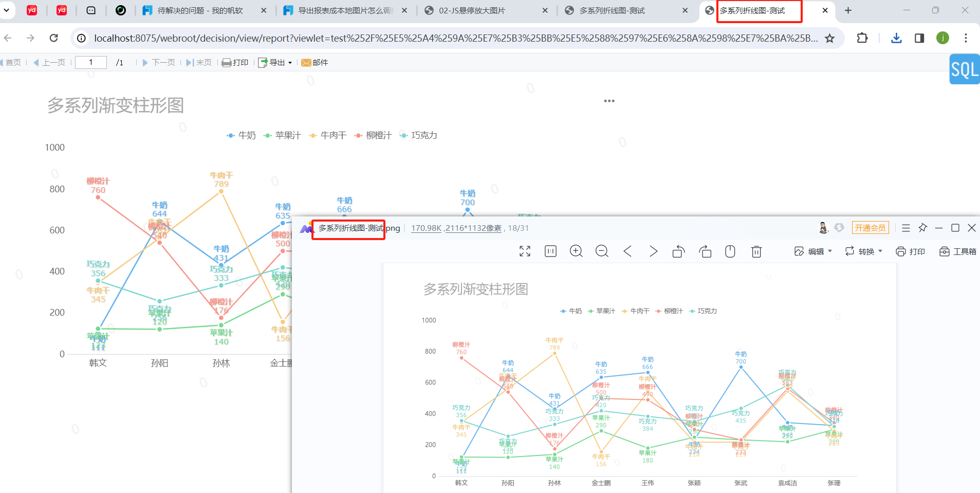Click the zoom out magnifier icon
Screen dimensions: 980x493
pos(602,251)
